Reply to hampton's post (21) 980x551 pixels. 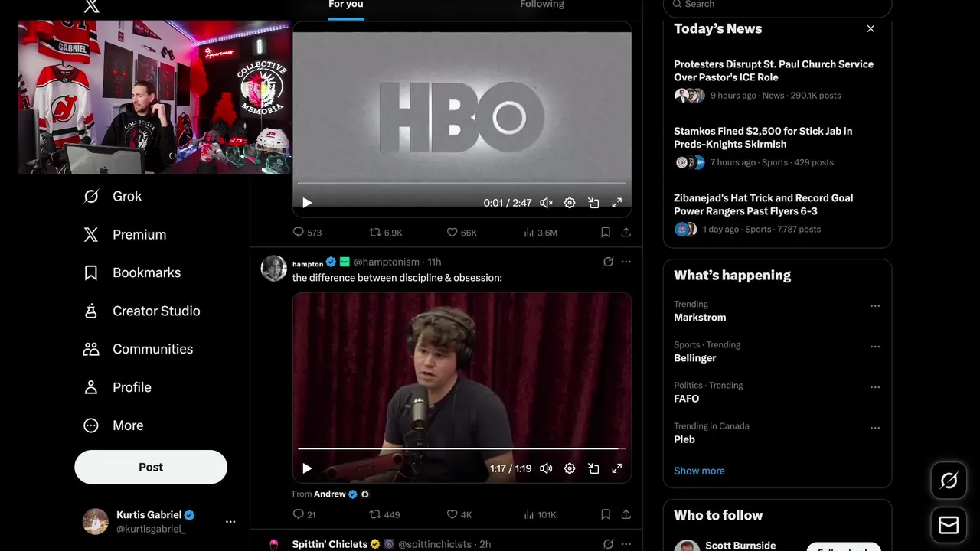tap(304, 514)
